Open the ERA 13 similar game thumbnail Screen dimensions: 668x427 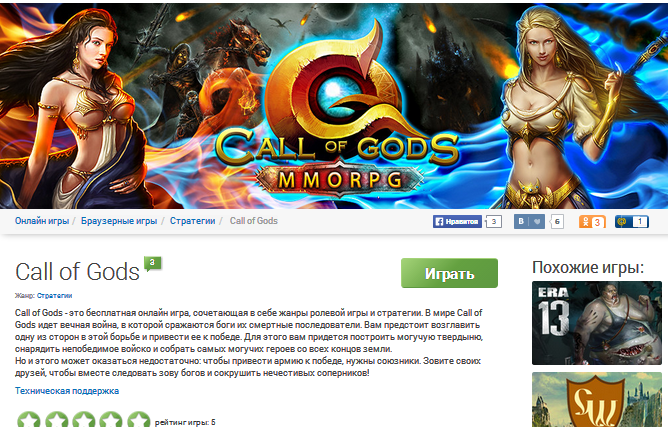click(596, 323)
